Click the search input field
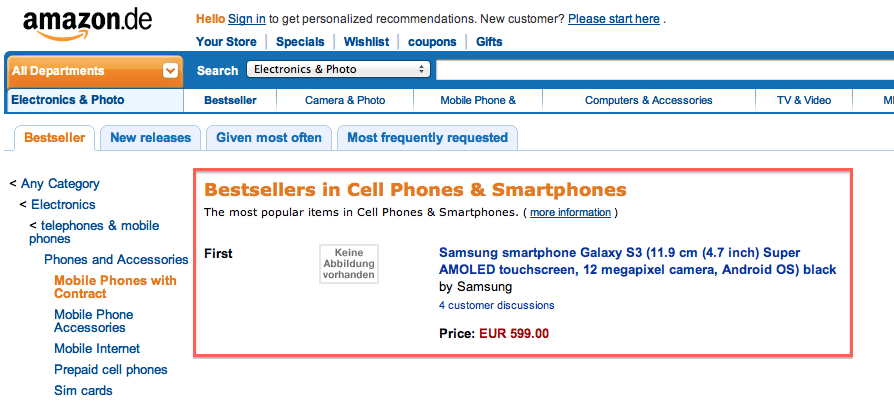The image size is (894, 409). pos(665,70)
